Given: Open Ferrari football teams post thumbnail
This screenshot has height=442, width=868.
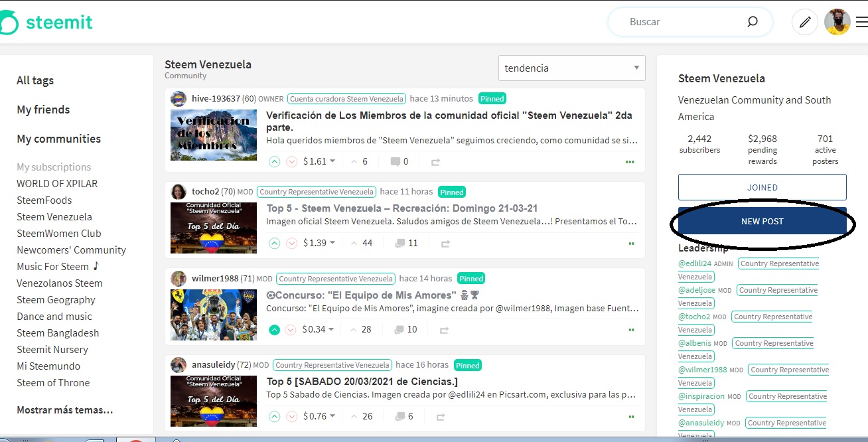Looking at the screenshot, I should tap(214, 315).
